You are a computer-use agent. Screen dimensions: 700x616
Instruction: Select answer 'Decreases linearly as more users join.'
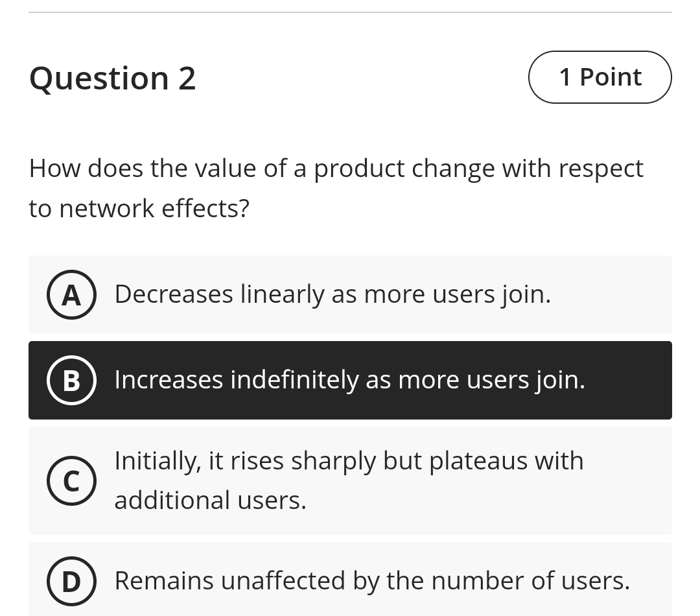click(x=332, y=294)
